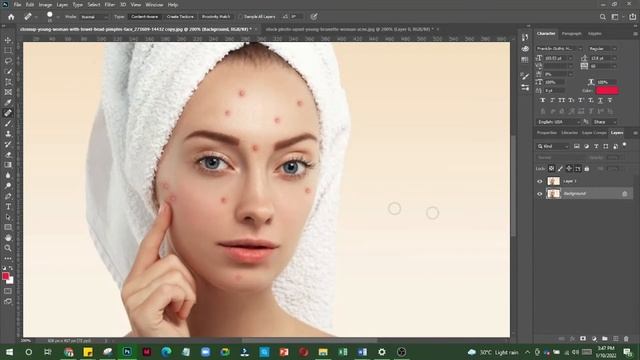Choose Proximity Match healing type
Image resolution: width=640 pixels, height=360 pixels.
(x=216, y=17)
